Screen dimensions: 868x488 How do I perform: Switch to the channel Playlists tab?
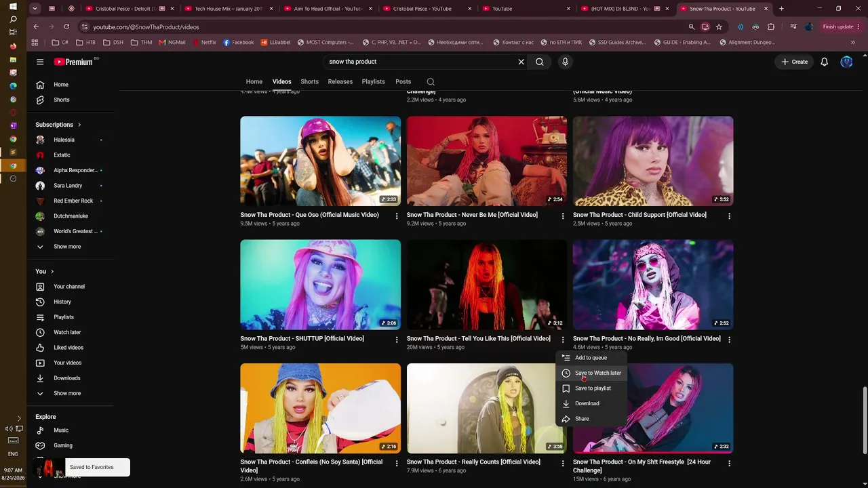click(374, 82)
